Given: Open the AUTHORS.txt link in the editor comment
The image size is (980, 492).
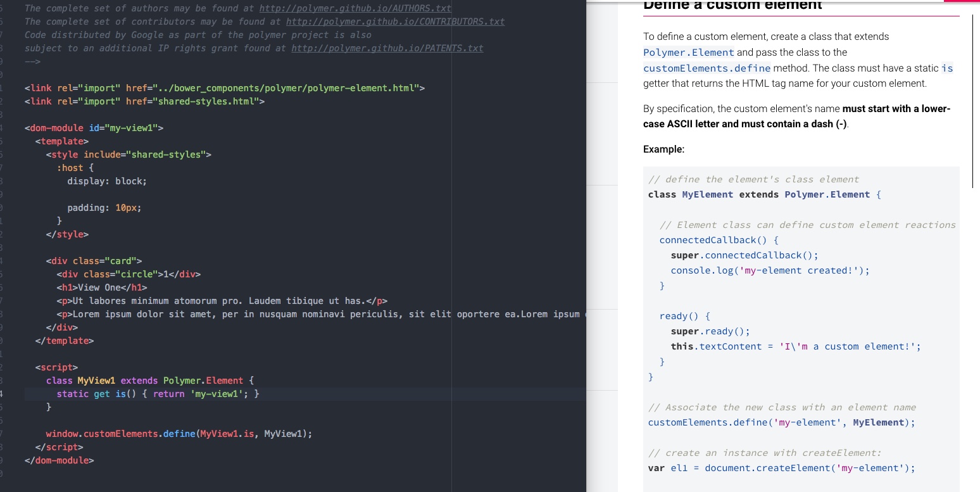Looking at the screenshot, I should tap(355, 8).
